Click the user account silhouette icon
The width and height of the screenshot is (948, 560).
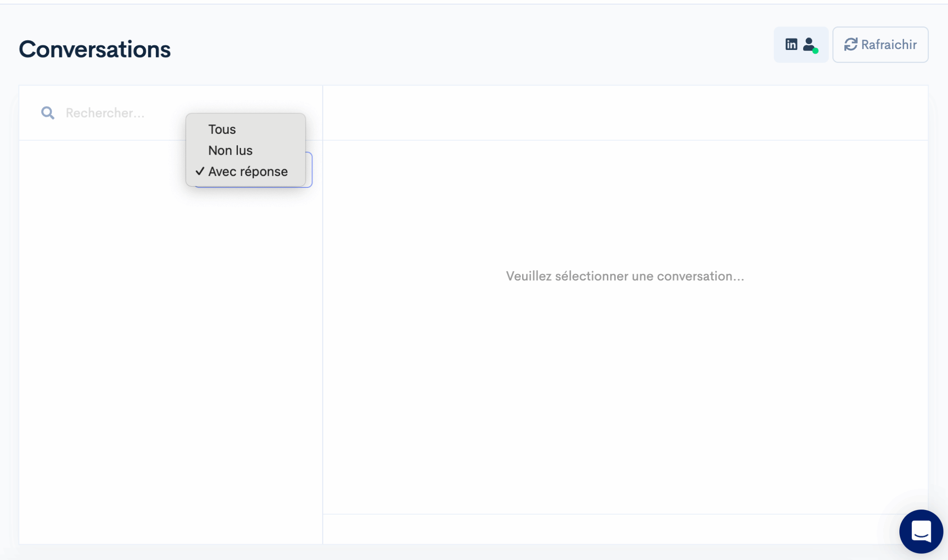pyautogui.click(x=809, y=44)
